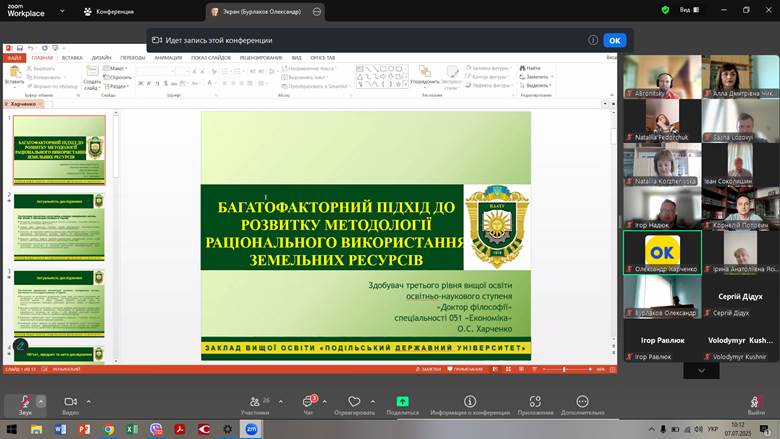
Task: Click the Выйти leave meeting button
Action: tap(757, 401)
